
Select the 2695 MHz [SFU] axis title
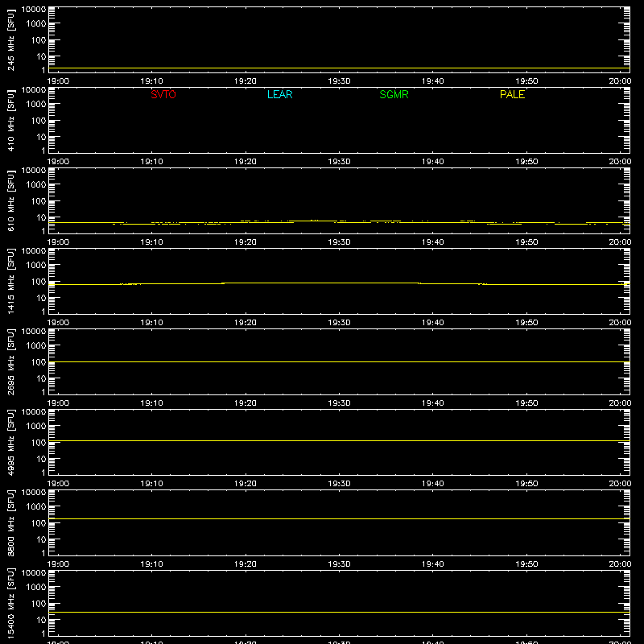11,361
